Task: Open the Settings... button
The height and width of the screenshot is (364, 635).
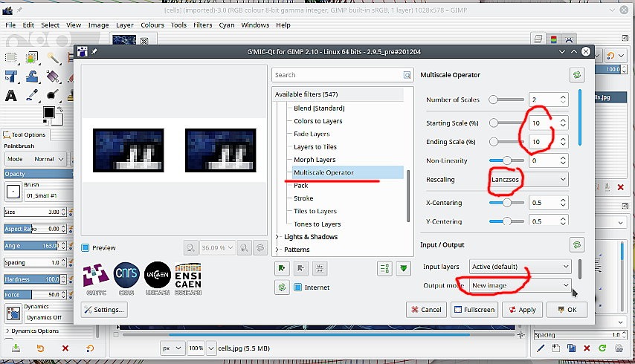Action: click(104, 310)
